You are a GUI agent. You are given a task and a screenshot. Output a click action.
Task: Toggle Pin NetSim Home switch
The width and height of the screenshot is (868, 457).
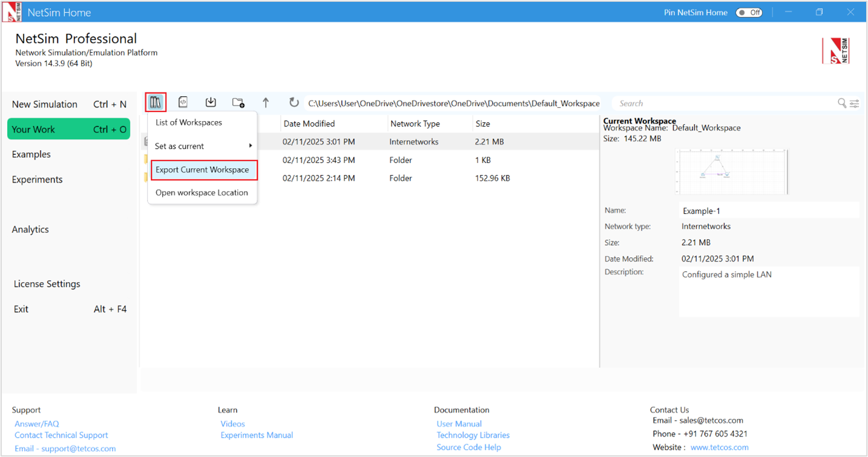749,12
